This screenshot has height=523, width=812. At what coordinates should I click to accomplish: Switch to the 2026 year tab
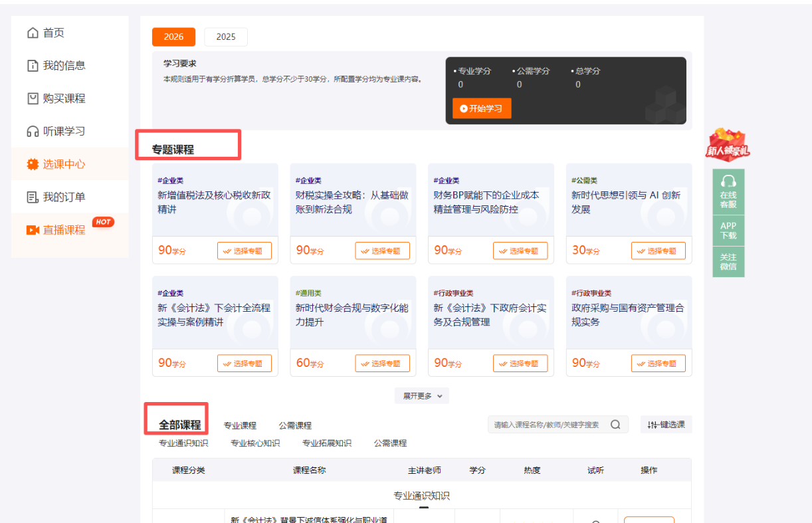tap(173, 37)
